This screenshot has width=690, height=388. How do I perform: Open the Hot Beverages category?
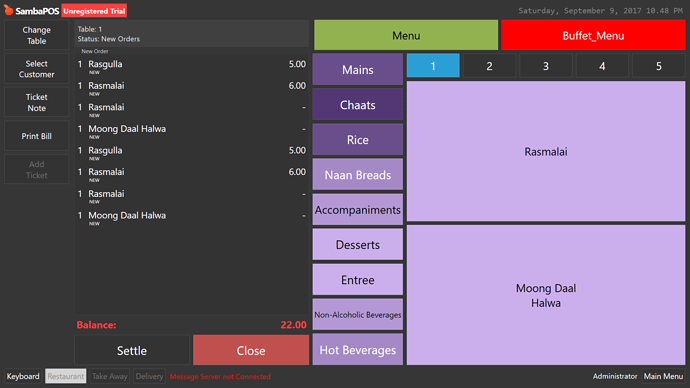(x=358, y=350)
